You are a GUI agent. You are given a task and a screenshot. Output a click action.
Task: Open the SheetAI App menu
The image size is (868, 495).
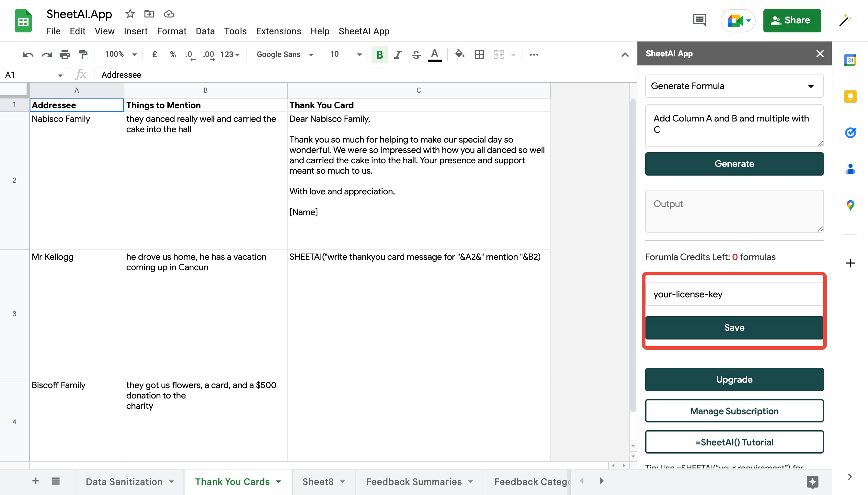[x=364, y=31]
